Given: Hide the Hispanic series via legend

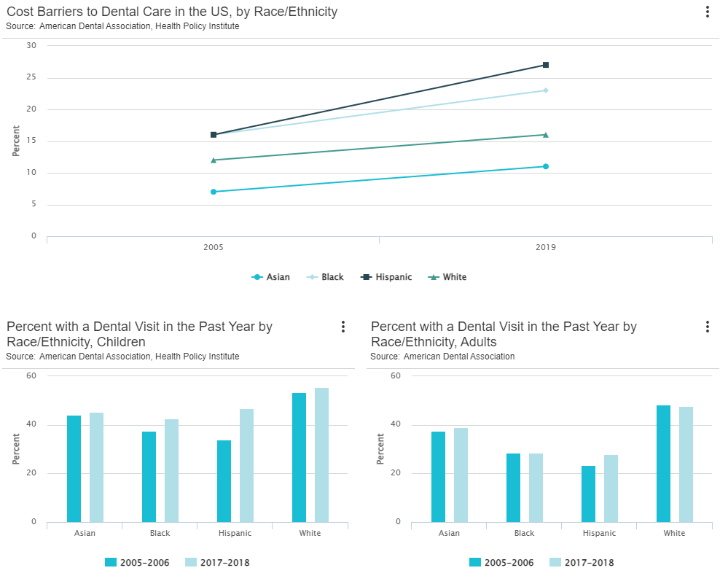Looking at the screenshot, I should (387, 277).
